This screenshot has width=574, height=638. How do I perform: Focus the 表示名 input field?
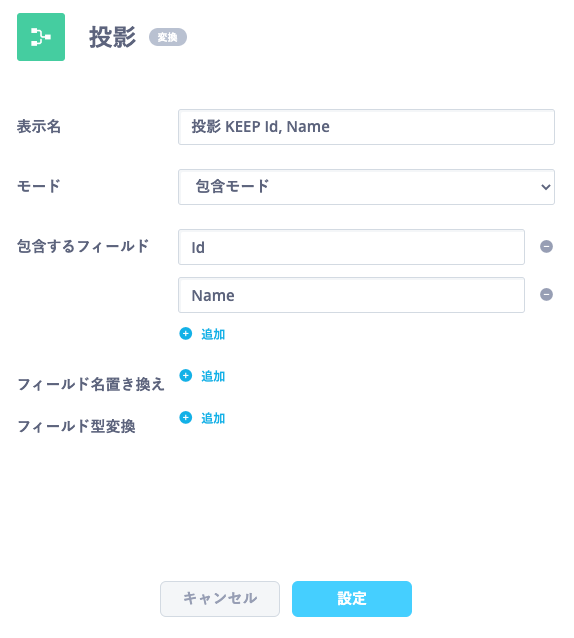pyautogui.click(x=366, y=127)
